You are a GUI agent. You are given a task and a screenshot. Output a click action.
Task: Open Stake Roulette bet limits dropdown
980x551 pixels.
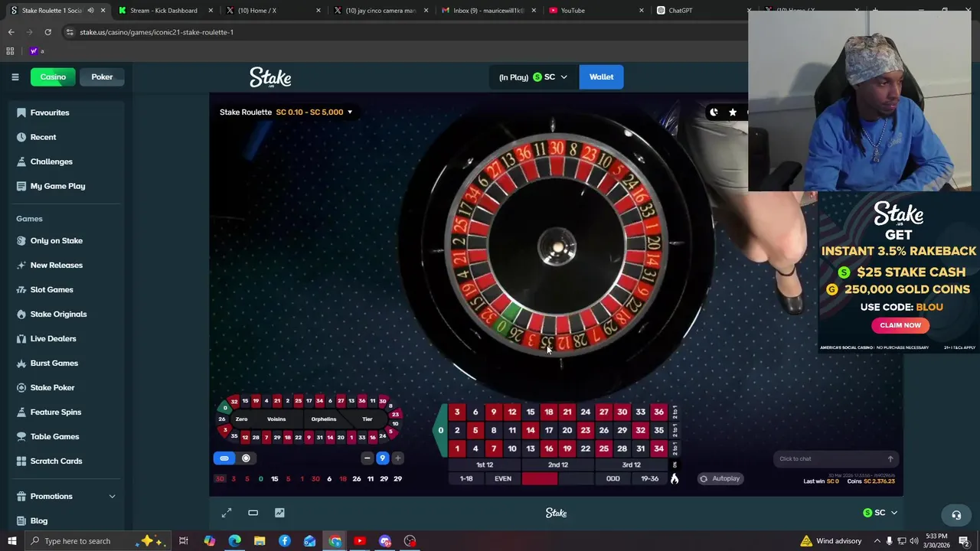(x=286, y=112)
